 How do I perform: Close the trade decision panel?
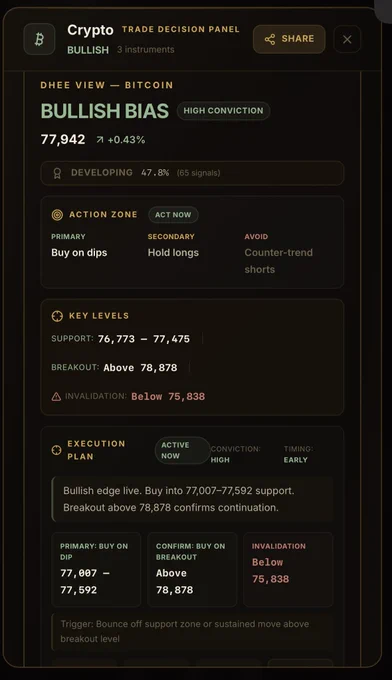click(x=347, y=39)
